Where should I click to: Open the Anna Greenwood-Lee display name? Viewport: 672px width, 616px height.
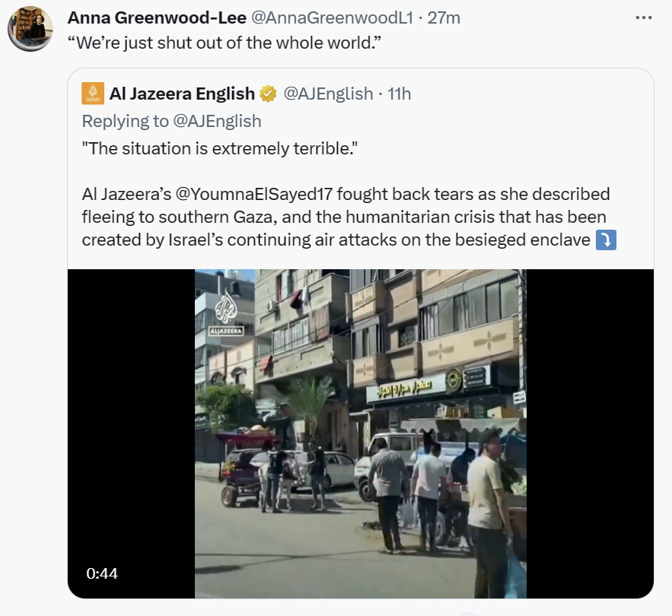pos(157,18)
